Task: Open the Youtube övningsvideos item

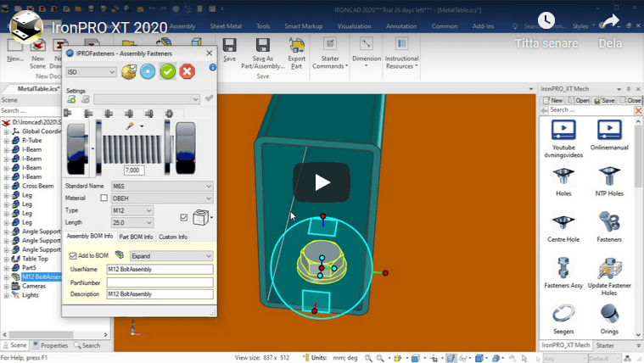Action: pyautogui.click(x=563, y=131)
